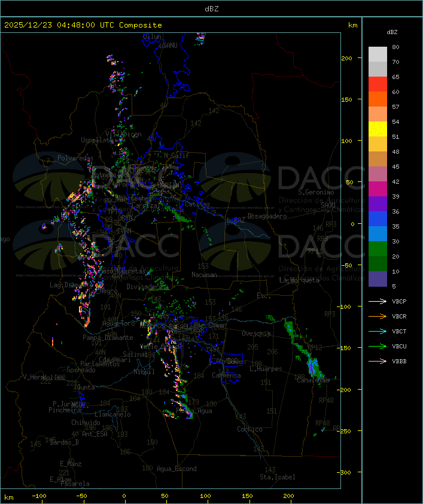Screen dimensions: 423x504
Task: Click the white VBCP arrow icon
Action: click(378, 301)
